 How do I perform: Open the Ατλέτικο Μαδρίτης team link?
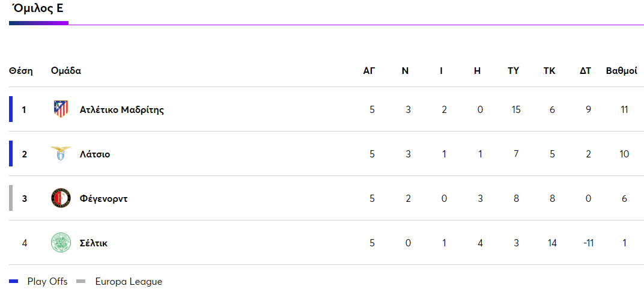pyautogui.click(x=121, y=109)
